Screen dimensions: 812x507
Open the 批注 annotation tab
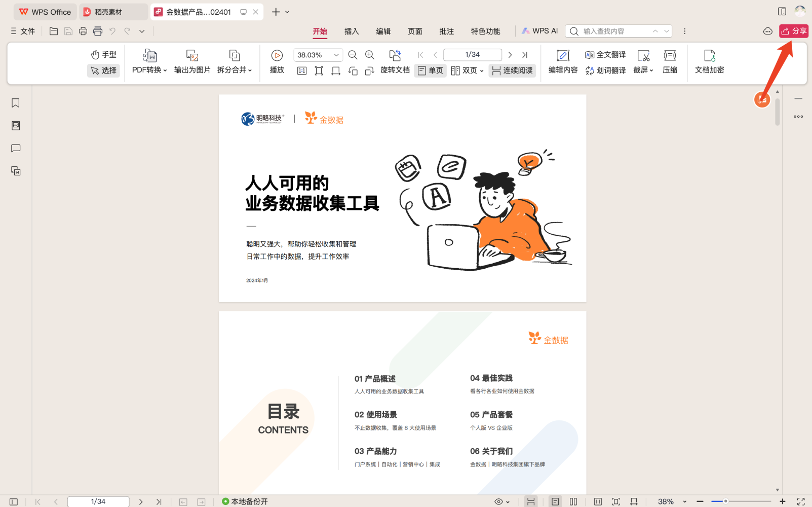coord(446,31)
